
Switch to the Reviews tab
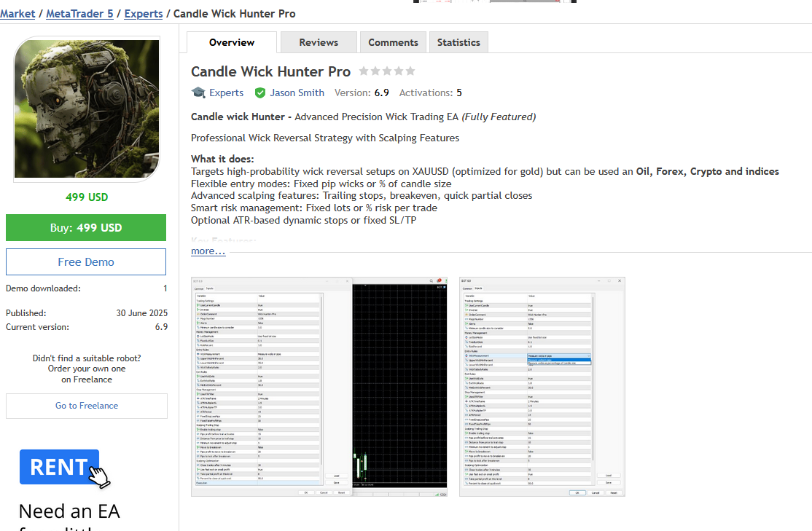[319, 42]
